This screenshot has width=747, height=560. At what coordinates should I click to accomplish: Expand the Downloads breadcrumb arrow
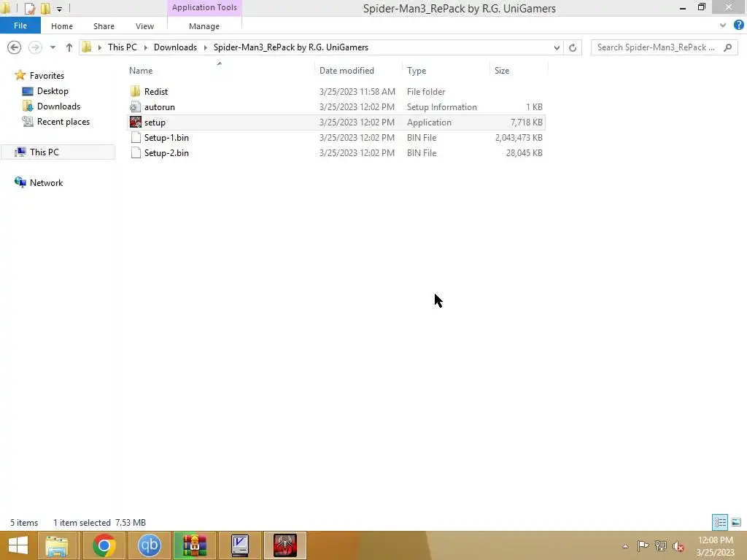pyautogui.click(x=205, y=47)
